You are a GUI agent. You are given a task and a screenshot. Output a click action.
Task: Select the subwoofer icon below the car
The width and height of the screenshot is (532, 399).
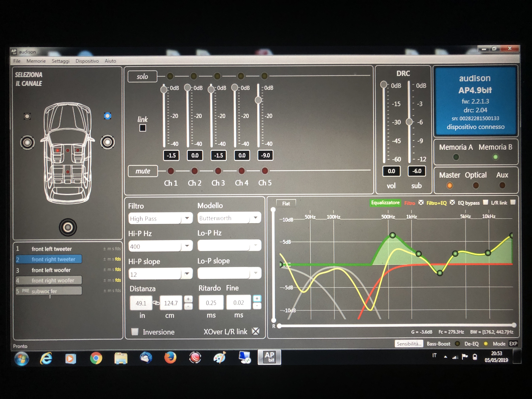[68, 227]
